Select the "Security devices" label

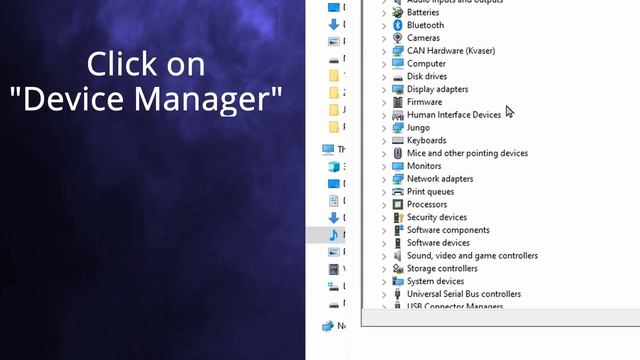point(437,217)
